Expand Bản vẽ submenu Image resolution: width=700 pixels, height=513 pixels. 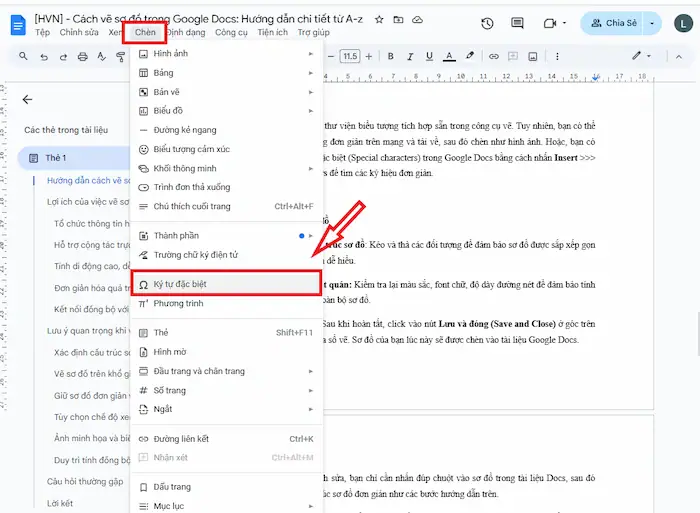226,92
